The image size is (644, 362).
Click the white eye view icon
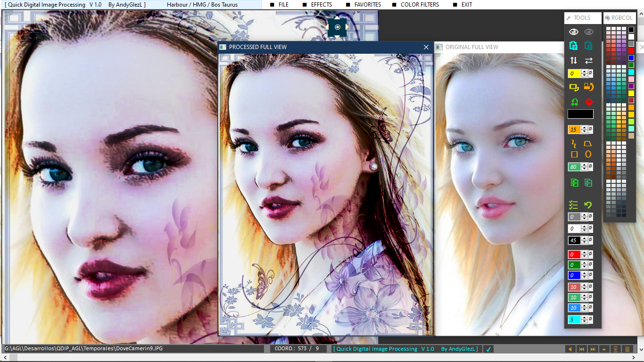(x=574, y=32)
